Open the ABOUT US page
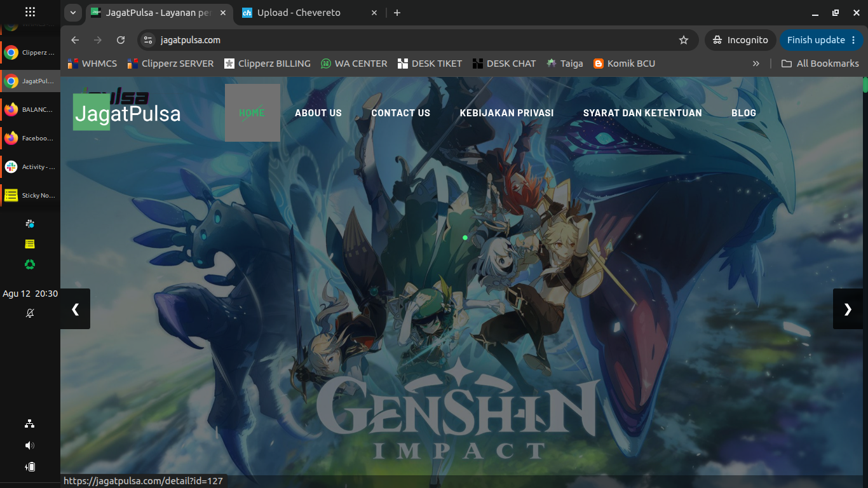Viewport: 868px width, 488px height. point(318,113)
